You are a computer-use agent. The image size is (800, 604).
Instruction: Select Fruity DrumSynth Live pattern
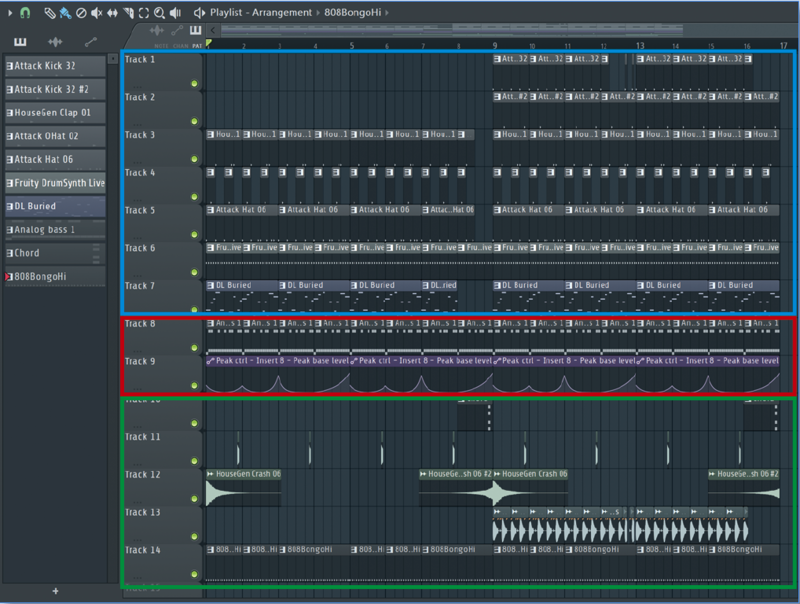55,183
